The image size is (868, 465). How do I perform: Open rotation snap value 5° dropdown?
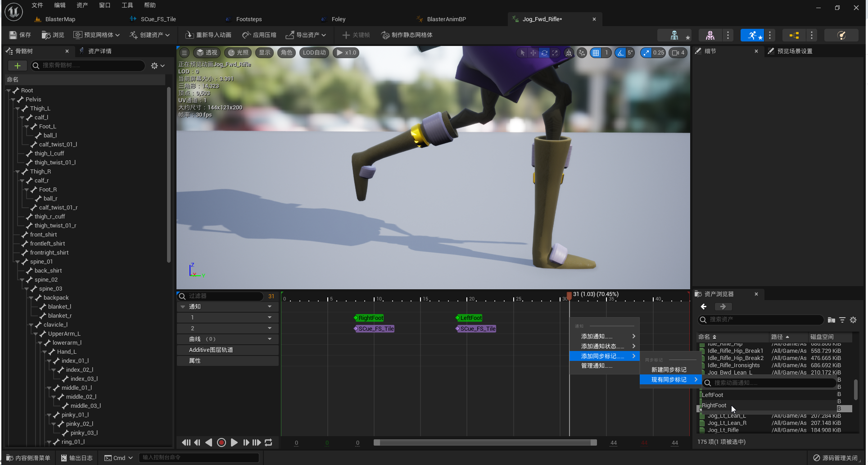point(630,53)
